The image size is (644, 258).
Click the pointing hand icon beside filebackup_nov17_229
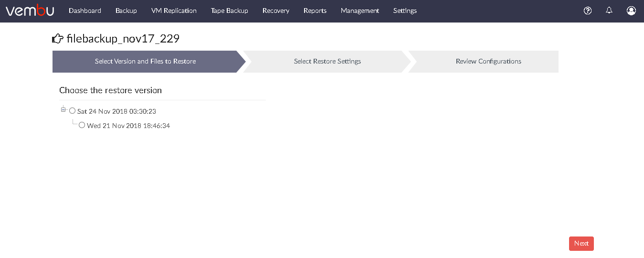(57, 38)
